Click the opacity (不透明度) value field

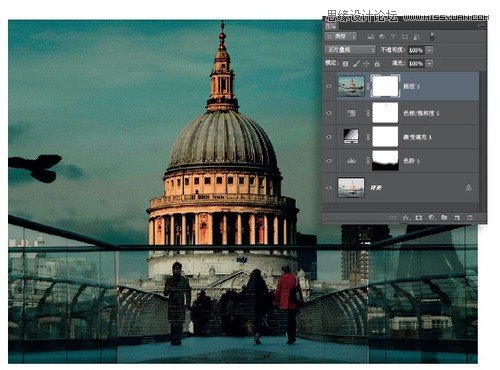coord(416,50)
